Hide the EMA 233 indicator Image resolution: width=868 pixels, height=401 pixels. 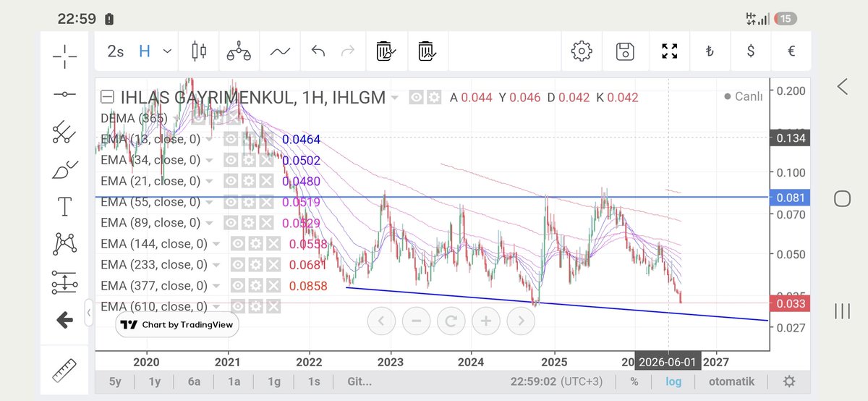[237, 265]
